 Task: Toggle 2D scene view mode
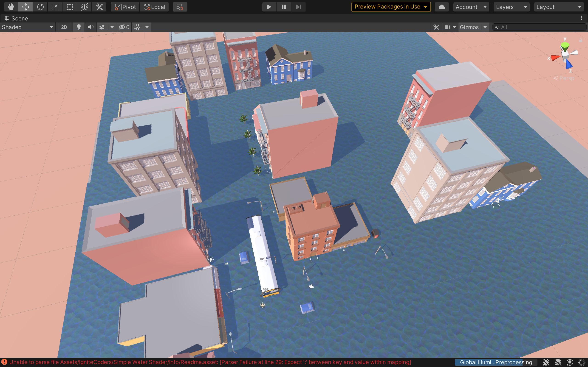64,27
